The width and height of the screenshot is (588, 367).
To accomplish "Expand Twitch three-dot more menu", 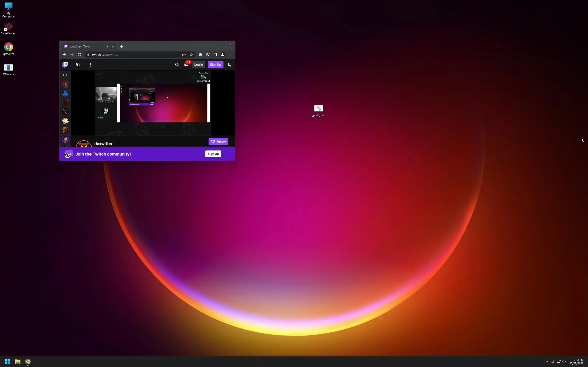I will tap(90, 64).
